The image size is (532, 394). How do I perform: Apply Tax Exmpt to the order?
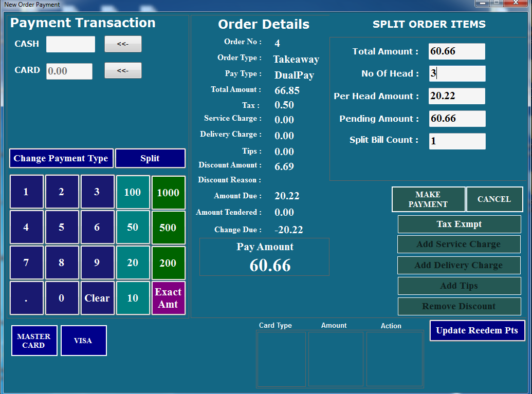(x=459, y=224)
